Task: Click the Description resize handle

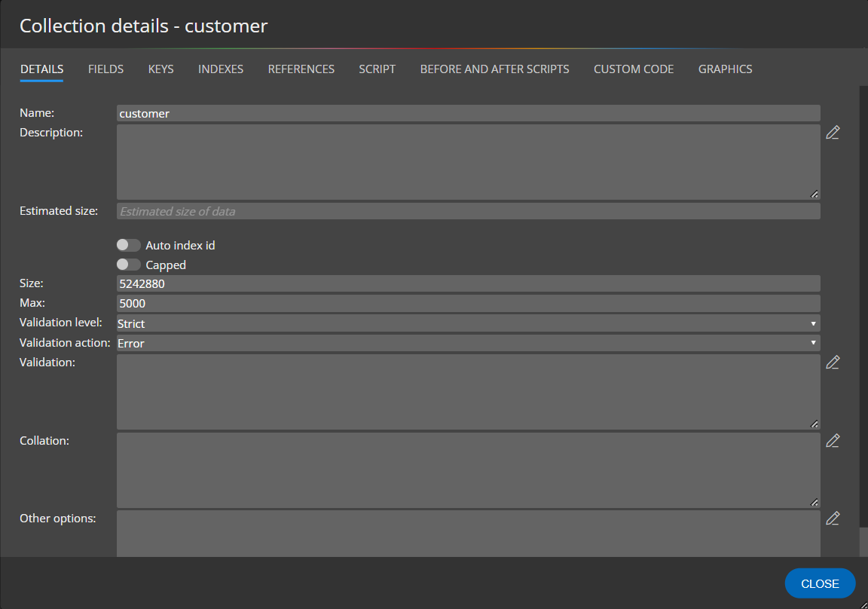Action: (x=815, y=194)
